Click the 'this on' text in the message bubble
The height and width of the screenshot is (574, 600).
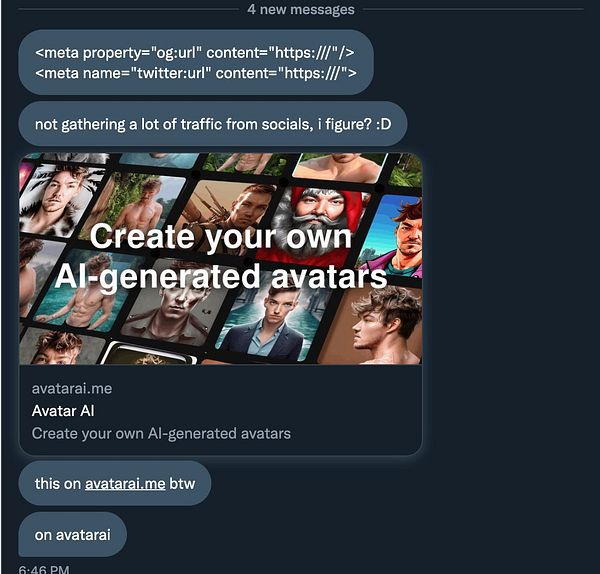coord(58,484)
